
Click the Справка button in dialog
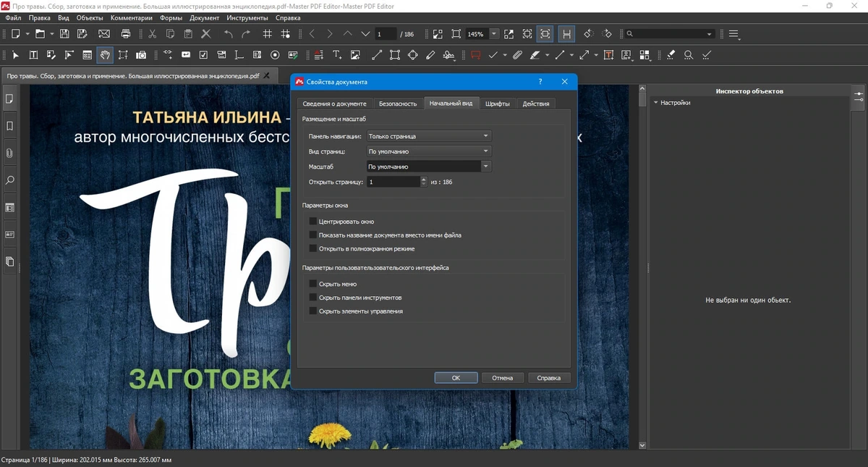pyautogui.click(x=549, y=378)
